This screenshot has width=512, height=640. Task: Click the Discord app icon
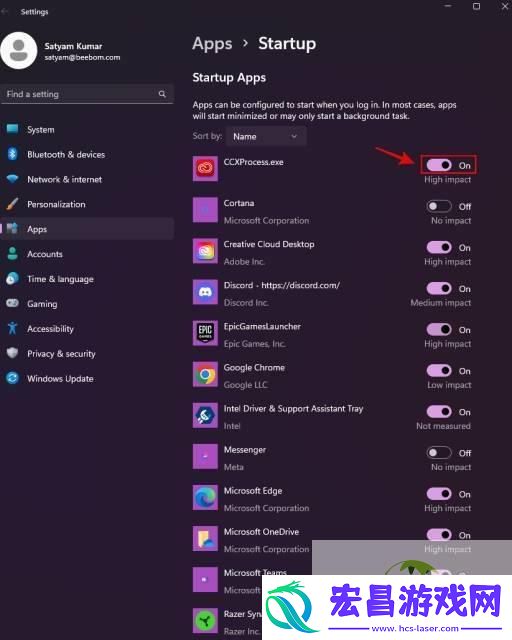(x=205, y=292)
